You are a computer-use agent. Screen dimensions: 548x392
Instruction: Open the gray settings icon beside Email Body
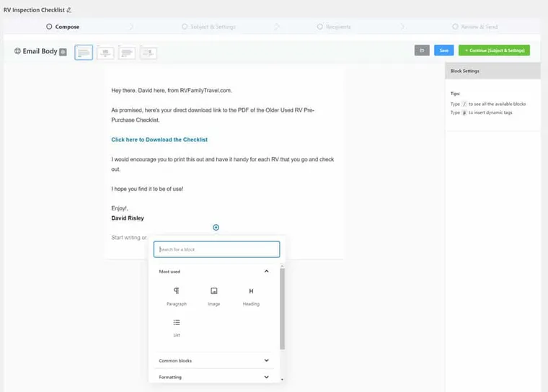coord(63,52)
